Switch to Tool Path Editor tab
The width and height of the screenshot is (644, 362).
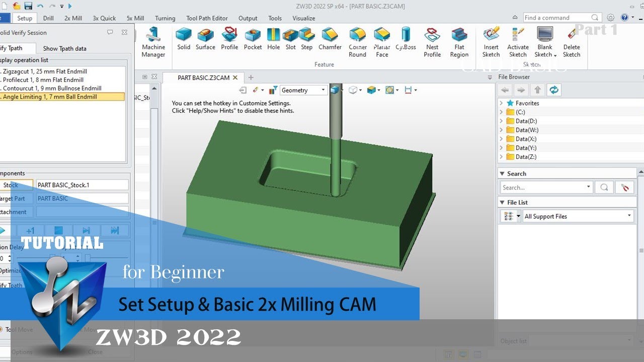click(x=207, y=18)
